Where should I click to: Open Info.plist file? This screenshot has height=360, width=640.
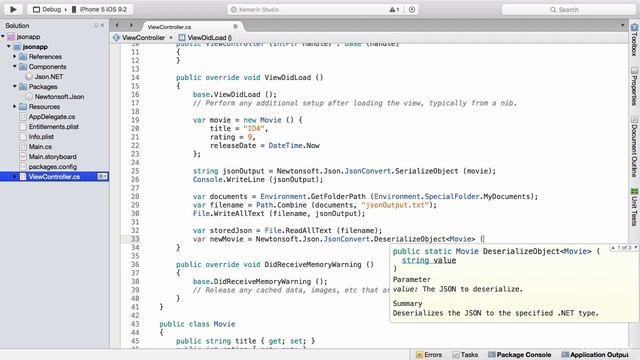(41, 136)
